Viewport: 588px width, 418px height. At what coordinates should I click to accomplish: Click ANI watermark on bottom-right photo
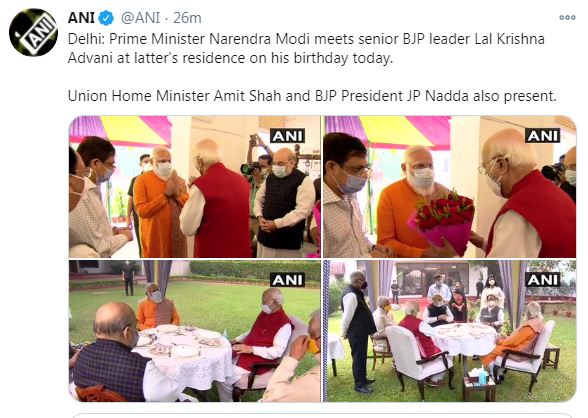coord(543,280)
